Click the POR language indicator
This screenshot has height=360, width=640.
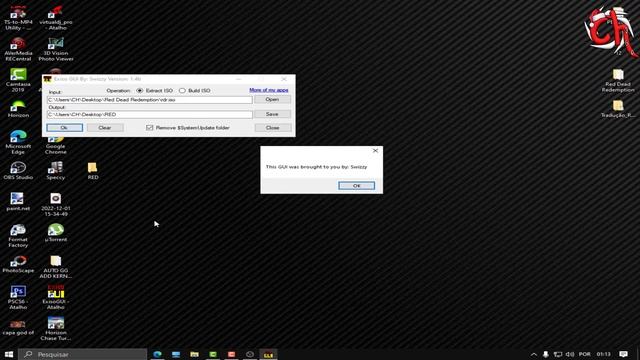pyautogui.click(x=584, y=354)
